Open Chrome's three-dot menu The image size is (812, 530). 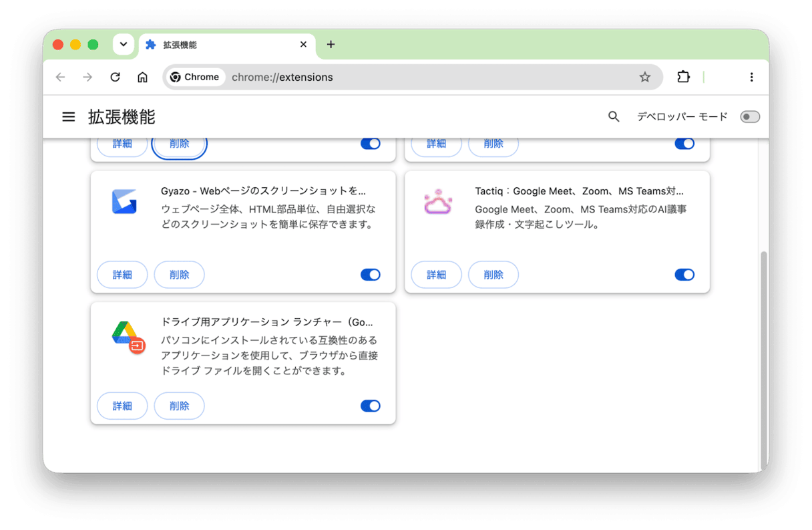tap(751, 77)
